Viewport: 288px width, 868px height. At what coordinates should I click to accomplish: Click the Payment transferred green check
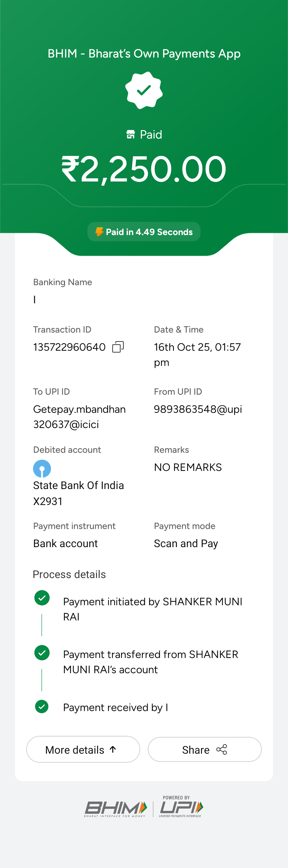coord(42,653)
